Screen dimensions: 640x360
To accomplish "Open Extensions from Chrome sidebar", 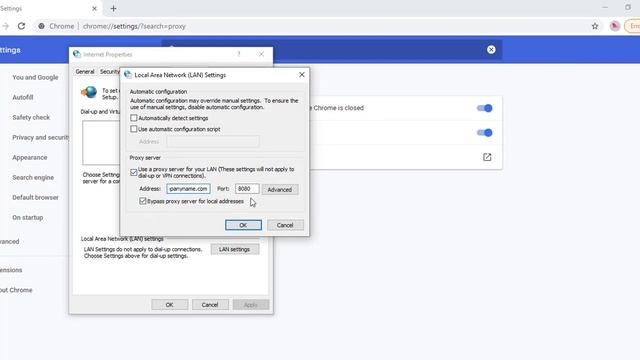I will click(11, 270).
